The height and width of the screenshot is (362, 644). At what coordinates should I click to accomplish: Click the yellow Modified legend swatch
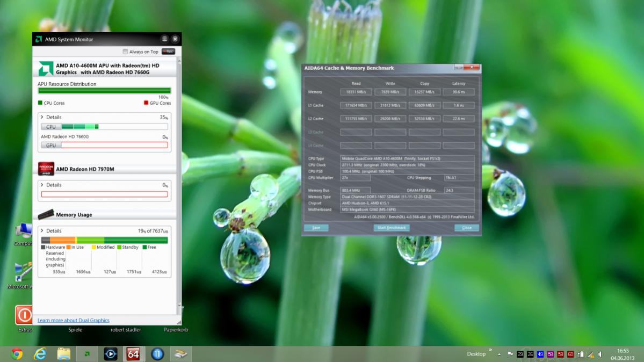(93, 247)
